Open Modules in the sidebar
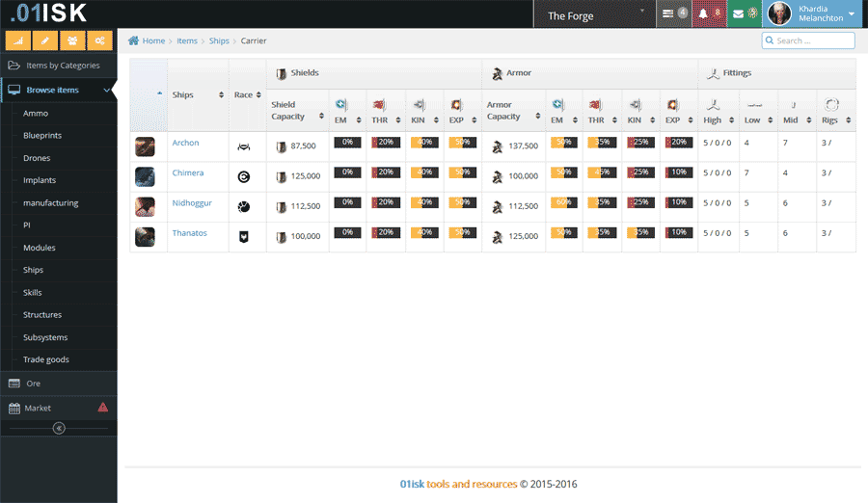 39,248
